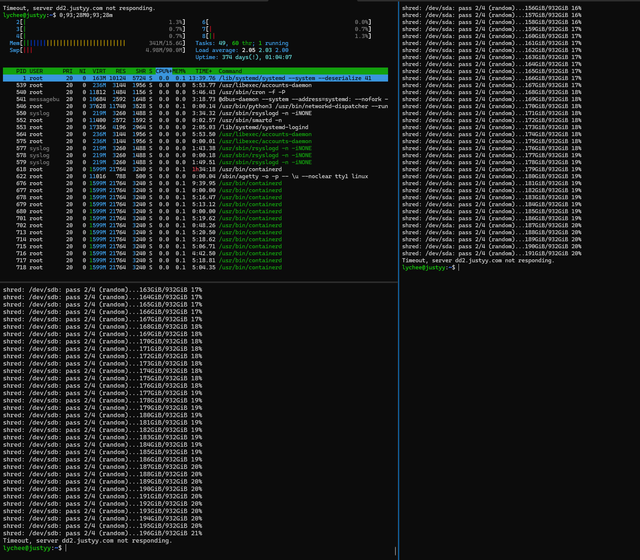Click the /dev/sda shred line showing 191GiB

(491, 253)
